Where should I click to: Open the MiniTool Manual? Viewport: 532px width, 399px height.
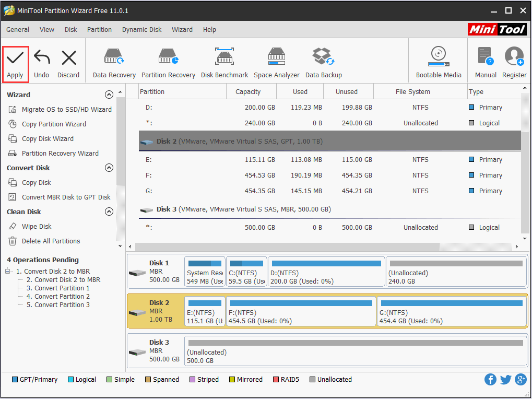(485, 61)
